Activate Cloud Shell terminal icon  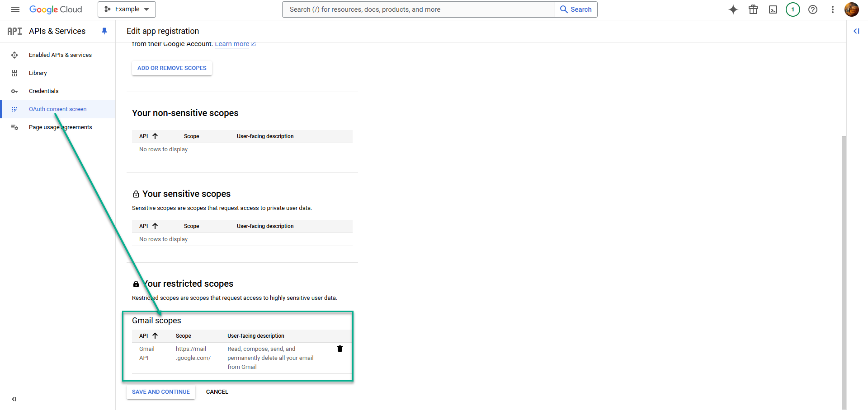[773, 9]
